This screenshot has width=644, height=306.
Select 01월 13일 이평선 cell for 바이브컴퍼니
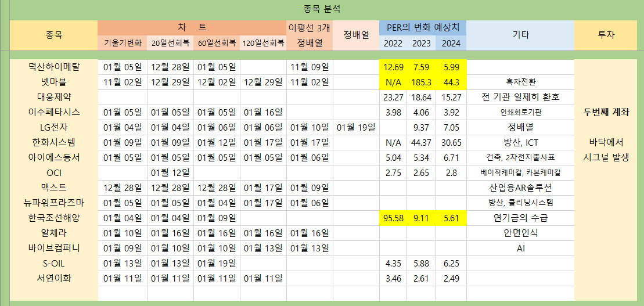point(310,248)
